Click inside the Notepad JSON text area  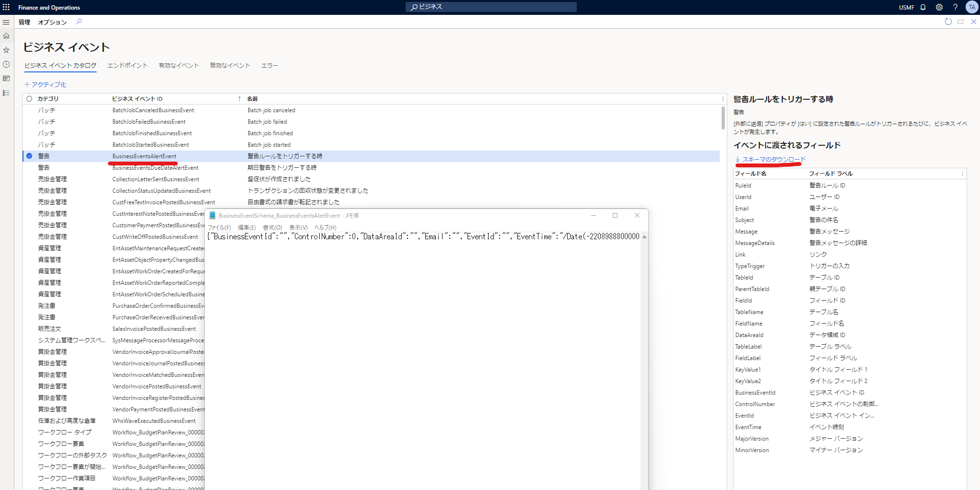(x=423, y=360)
